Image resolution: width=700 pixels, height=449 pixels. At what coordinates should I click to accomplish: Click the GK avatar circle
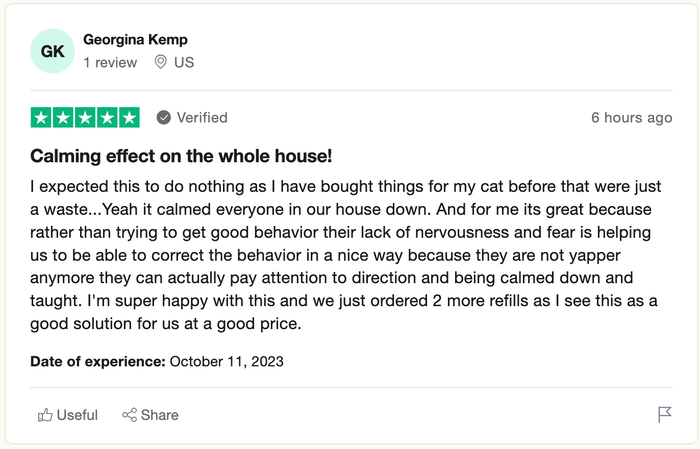pos(53,51)
